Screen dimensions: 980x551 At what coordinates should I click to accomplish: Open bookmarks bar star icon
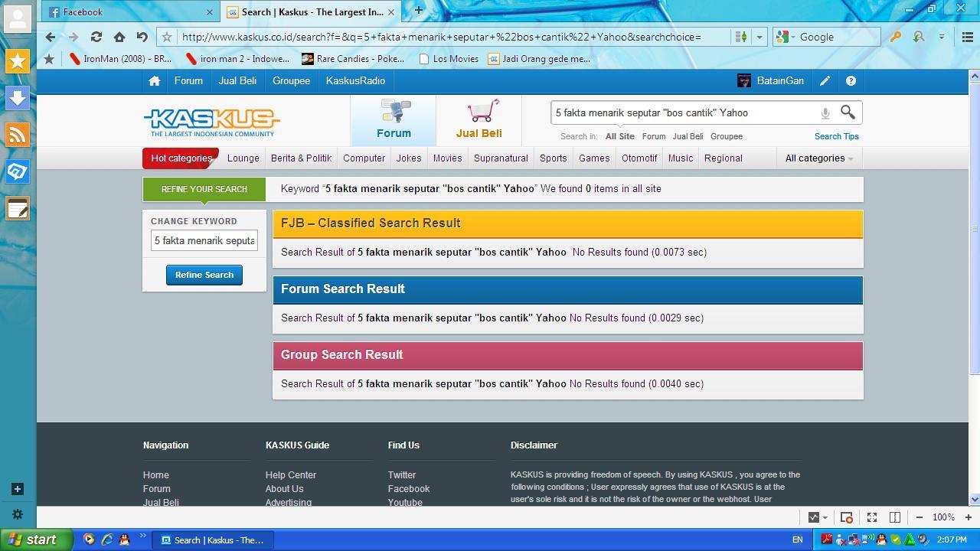[x=49, y=59]
